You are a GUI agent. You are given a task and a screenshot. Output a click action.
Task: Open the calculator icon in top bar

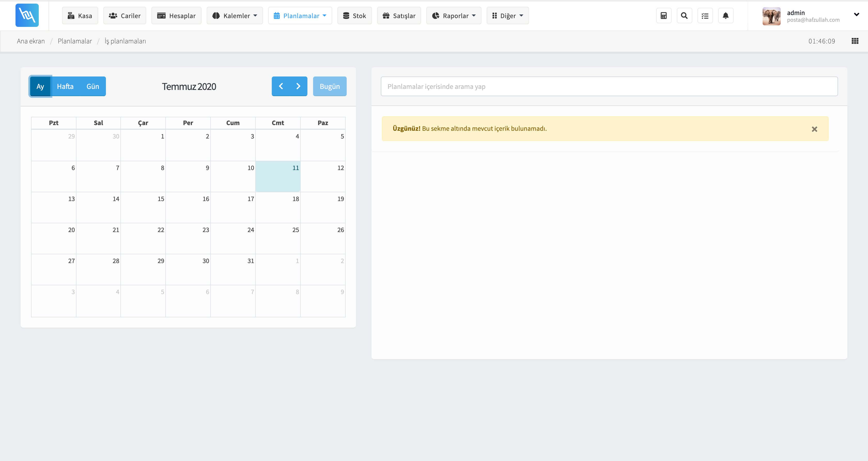[x=663, y=16]
